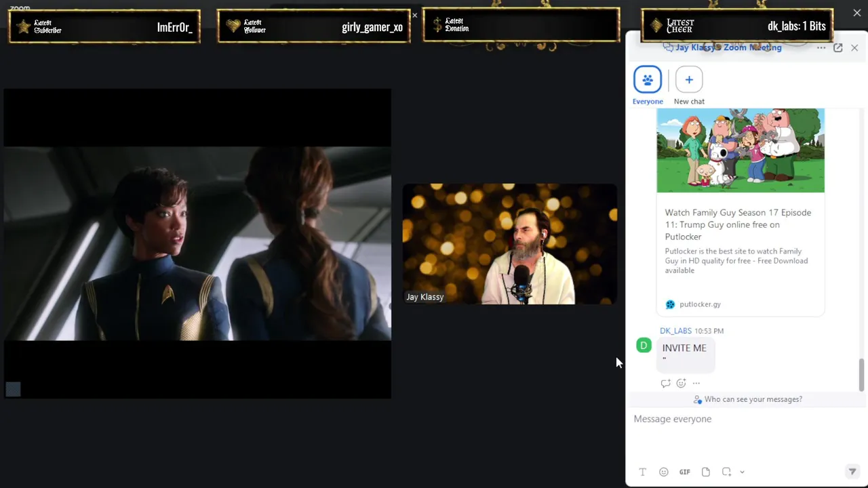The width and height of the screenshot is (868, 488).
Task: Send the chat message
Action: point(852,472)
